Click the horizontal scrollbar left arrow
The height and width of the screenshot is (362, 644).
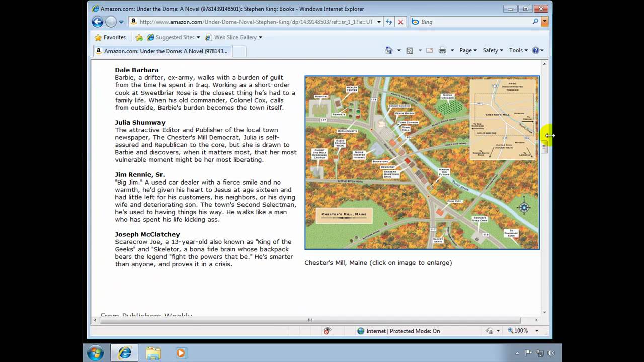tap(95, 320)
